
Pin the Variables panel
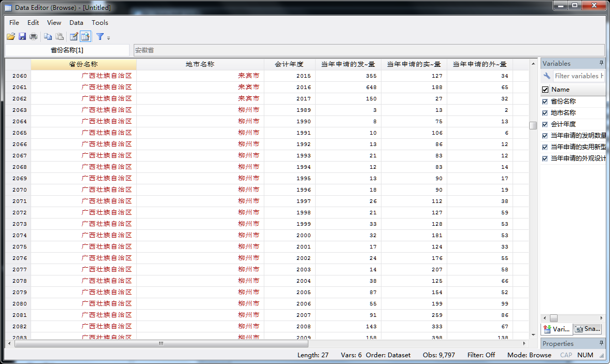click(601, 63)
